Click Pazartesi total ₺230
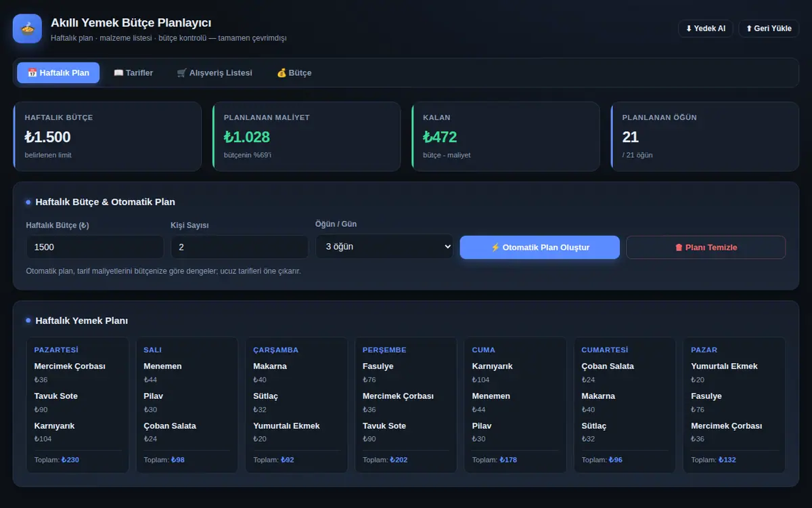This screenshot has height=508, width=812. (x=70, y=460)
